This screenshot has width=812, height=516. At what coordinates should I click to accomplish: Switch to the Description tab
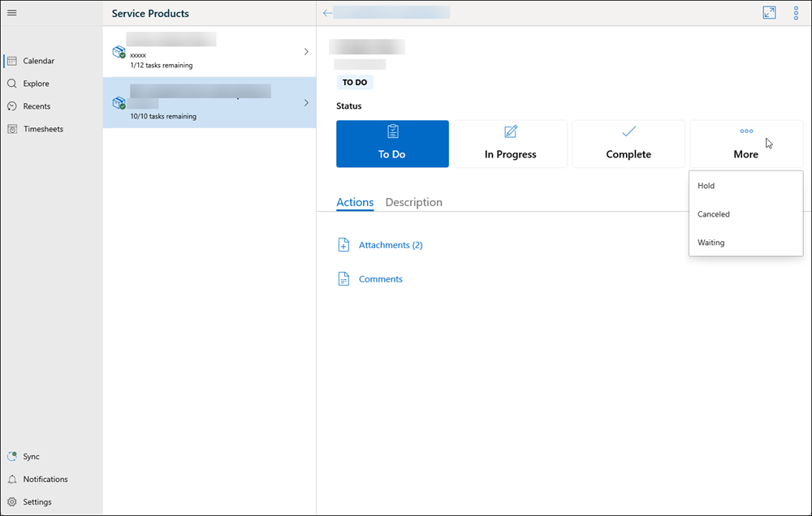(x=414, y=202)
